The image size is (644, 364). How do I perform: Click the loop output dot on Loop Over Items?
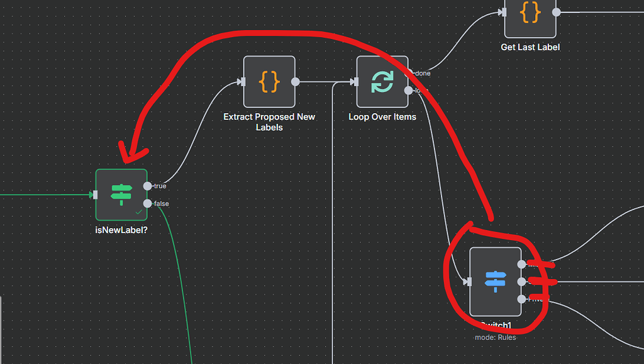pyautogui.click(x=408, y=89)
